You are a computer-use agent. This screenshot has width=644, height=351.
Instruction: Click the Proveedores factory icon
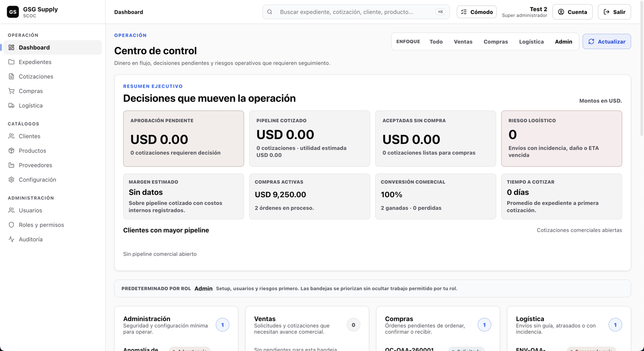(11, 165)
